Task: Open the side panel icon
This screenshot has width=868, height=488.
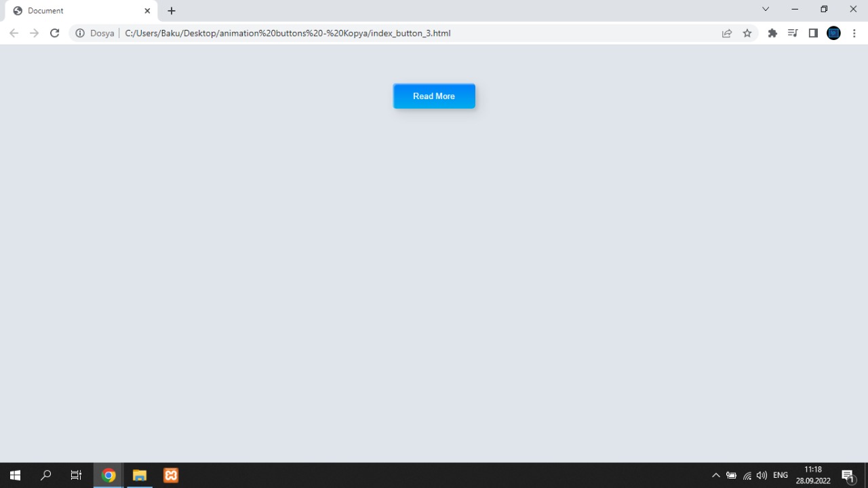Action: click(x=813, y=33)
